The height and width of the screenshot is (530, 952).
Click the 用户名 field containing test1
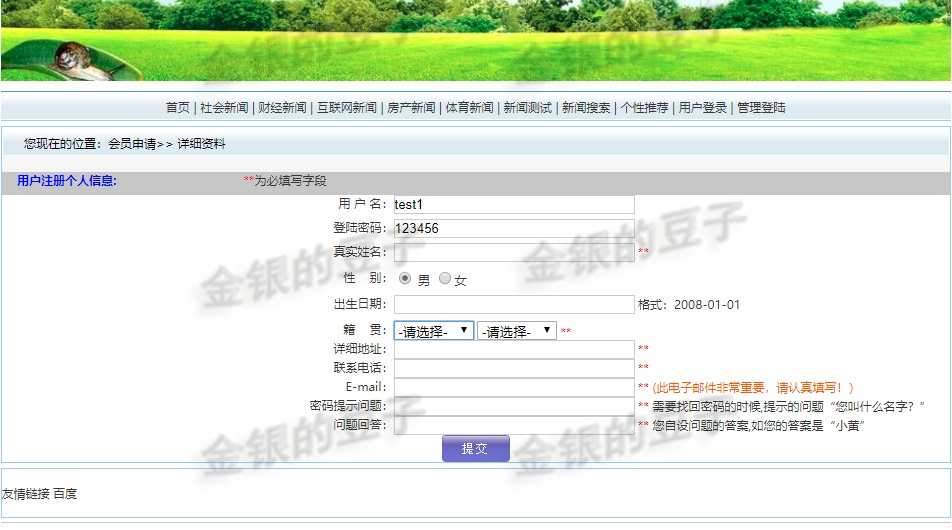[514, 205]
